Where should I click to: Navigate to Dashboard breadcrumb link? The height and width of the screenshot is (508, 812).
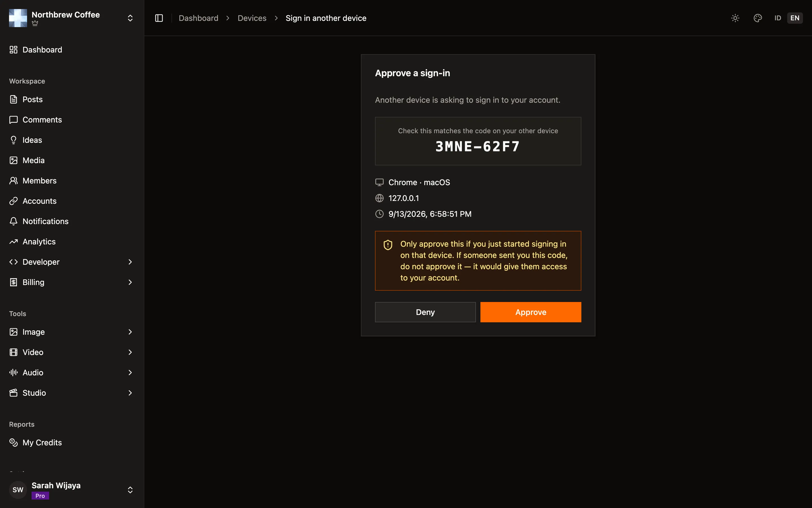pos(198,18)
